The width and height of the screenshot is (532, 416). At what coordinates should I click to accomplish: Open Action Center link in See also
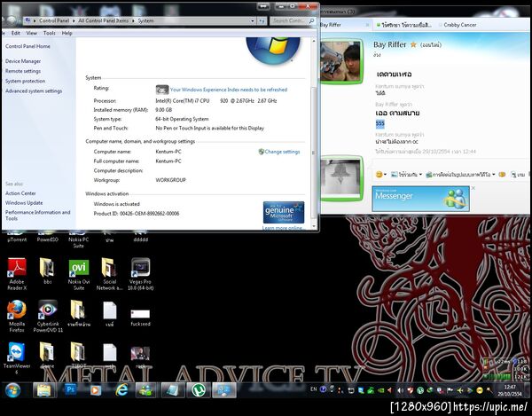[x=20, y=193]
